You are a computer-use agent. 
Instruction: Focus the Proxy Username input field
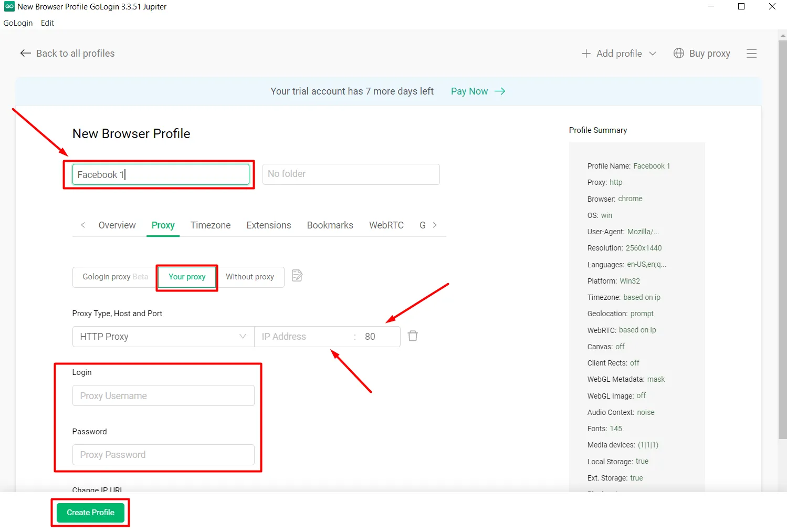pyautogui.click(x=163, y=396)
